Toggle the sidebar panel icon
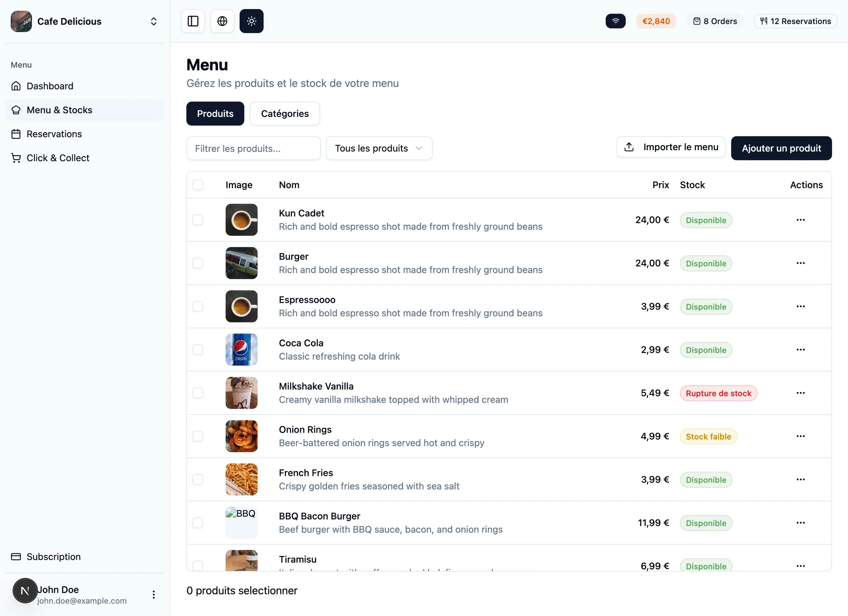This screenshot has width=848, height=616. pyautogui.click(x=193, y=21)
